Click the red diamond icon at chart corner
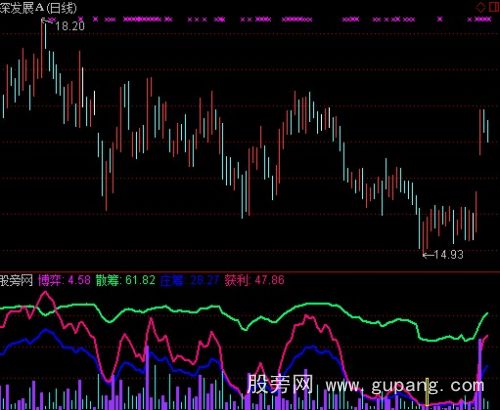The image size is (500, 410). (x=480, y=7)
